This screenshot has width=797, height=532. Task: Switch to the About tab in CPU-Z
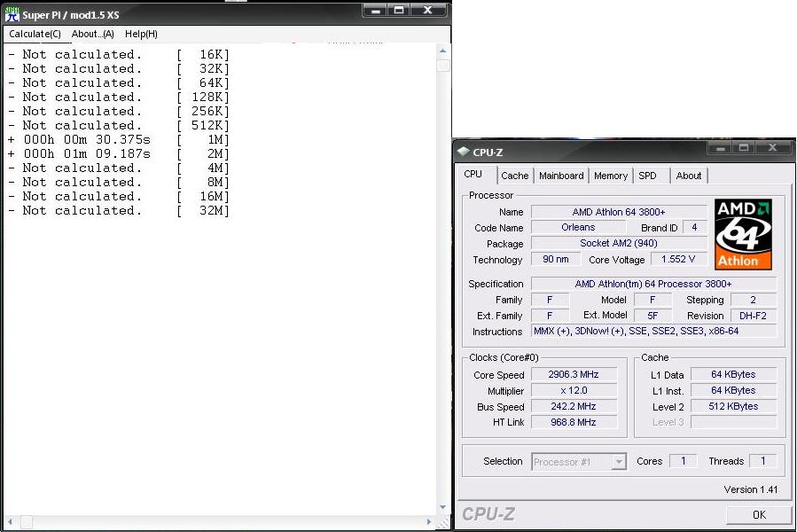click(688, 176)
